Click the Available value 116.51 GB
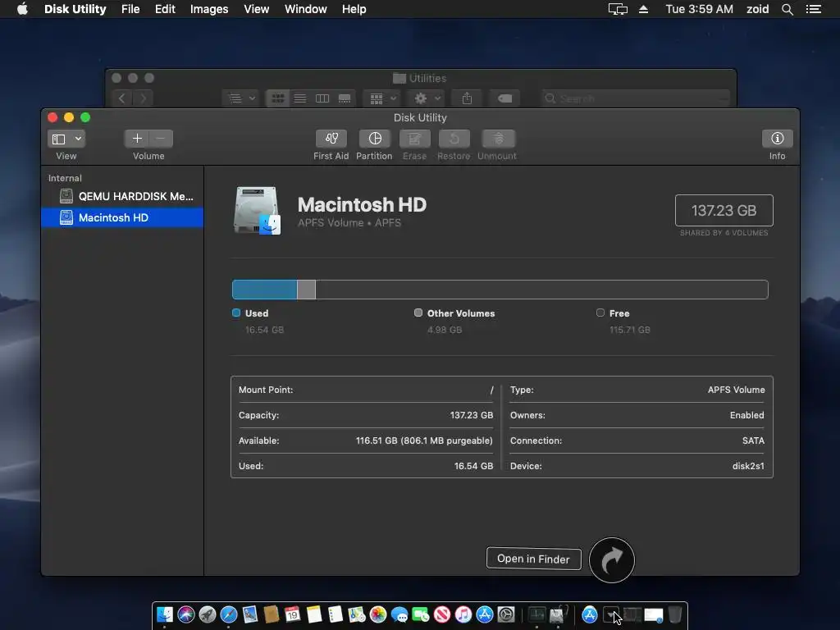The width and height of the screenshot is (840, 630). (x=424, y=441)
